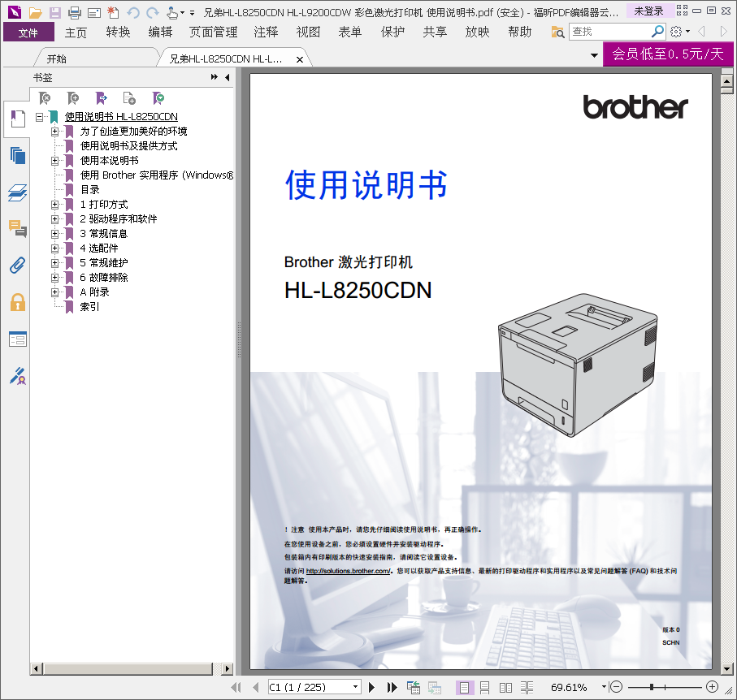Select continuous page view icon

click(x=484, y=688)
